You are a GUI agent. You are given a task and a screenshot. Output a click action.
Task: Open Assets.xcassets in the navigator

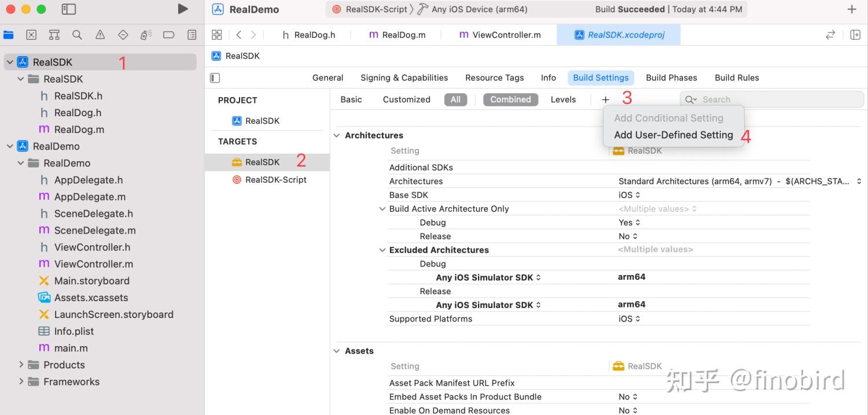coord(91,298)
